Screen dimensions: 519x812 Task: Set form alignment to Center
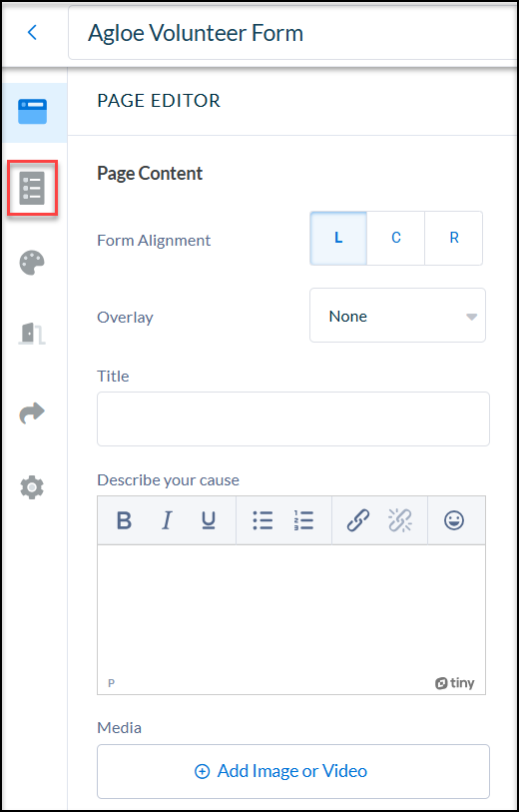click(396, 239)
